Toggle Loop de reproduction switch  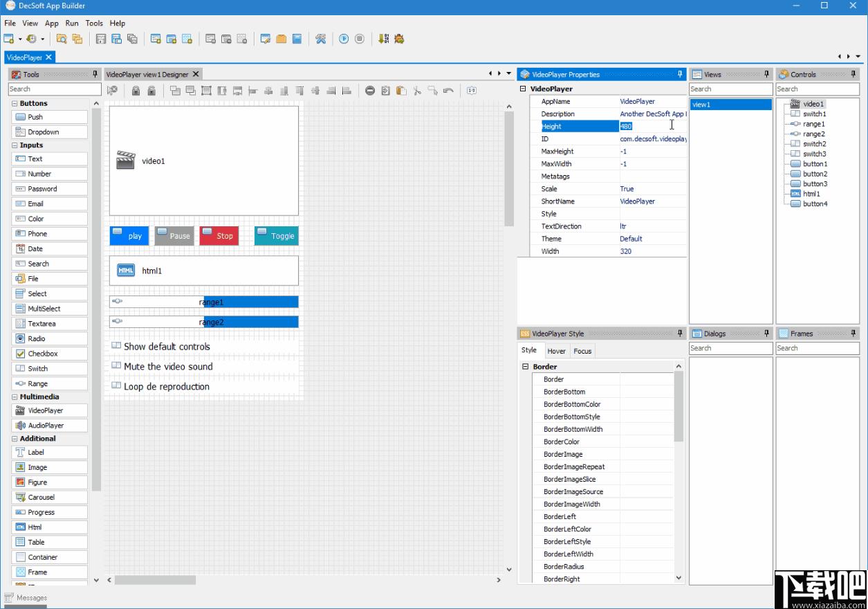[116, 385]
